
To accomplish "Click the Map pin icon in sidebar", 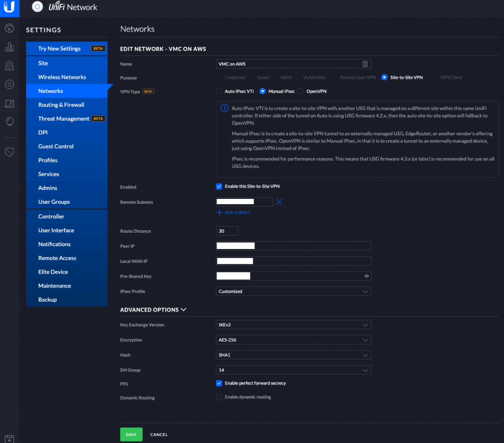I will (x=9, y=66).
